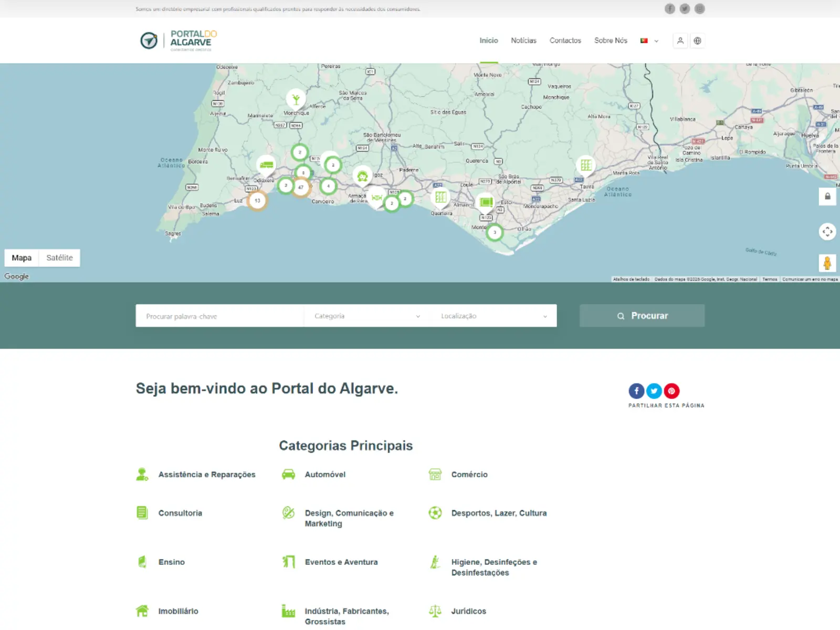Click the Consultoria document icon

pos(142,513)
